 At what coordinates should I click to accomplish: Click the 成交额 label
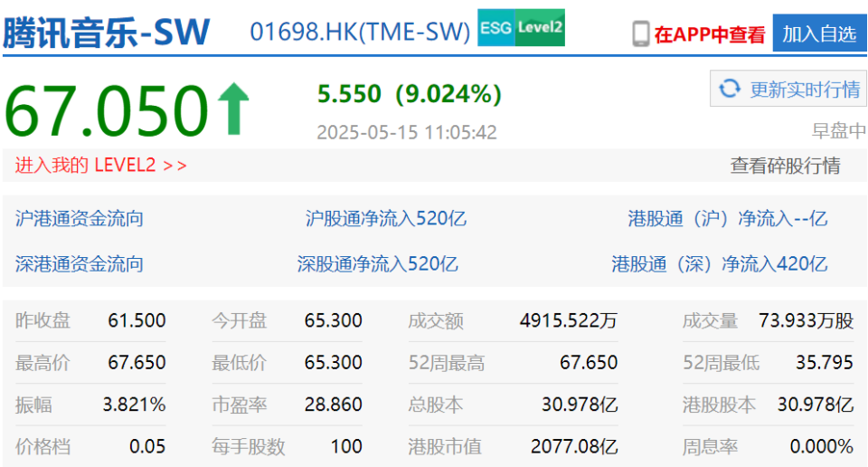pos(436,320)
